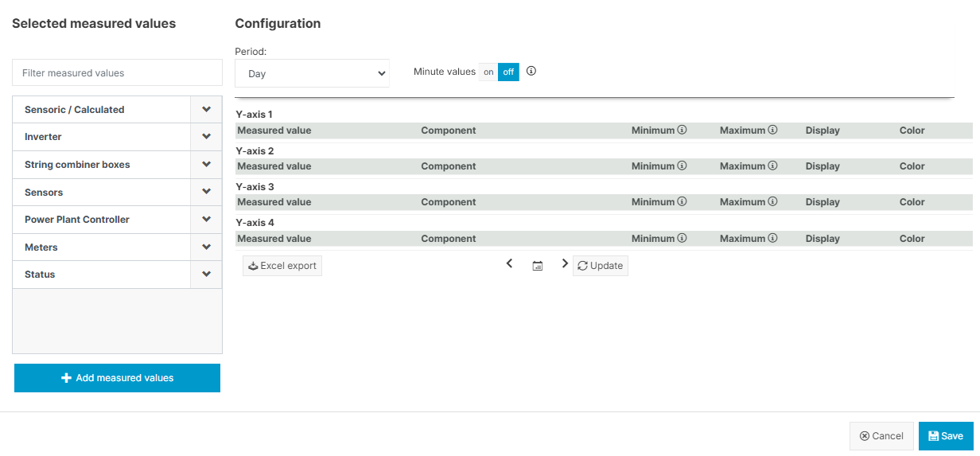Open the Power Plant Controller group

pos(206,220)
